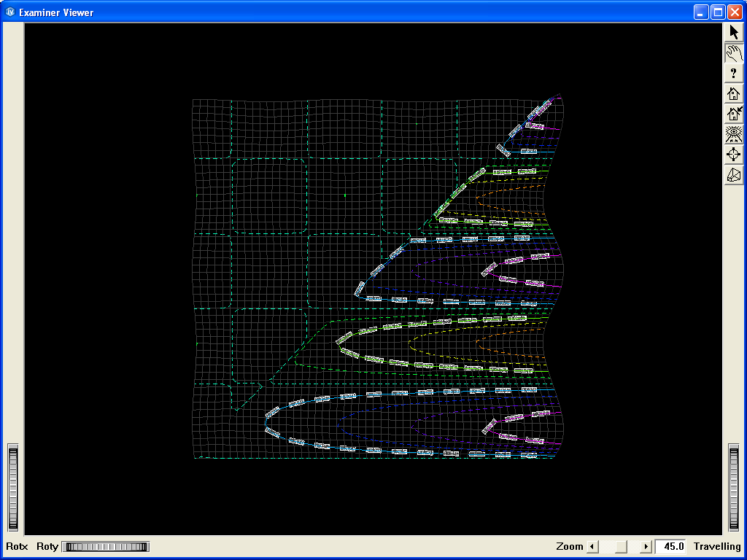Select the arrow pick mode tool

tap(734, 32)
